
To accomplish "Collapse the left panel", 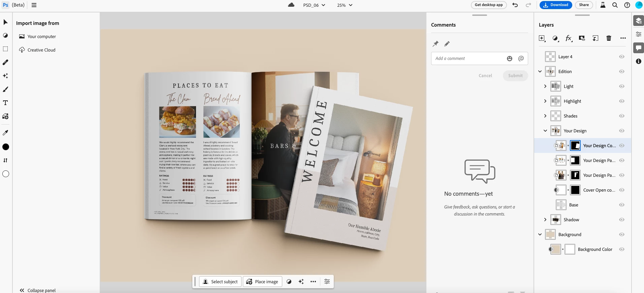I will (x=37, y=290).
